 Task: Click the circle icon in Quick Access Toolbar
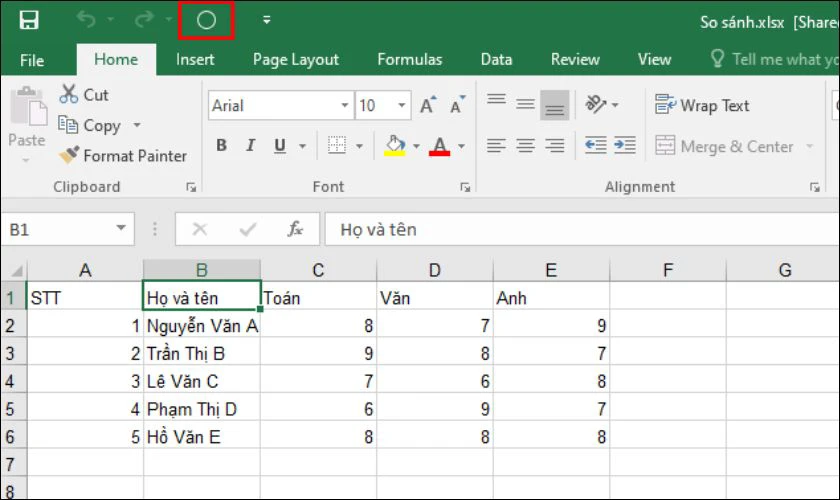tap(206, 20)
